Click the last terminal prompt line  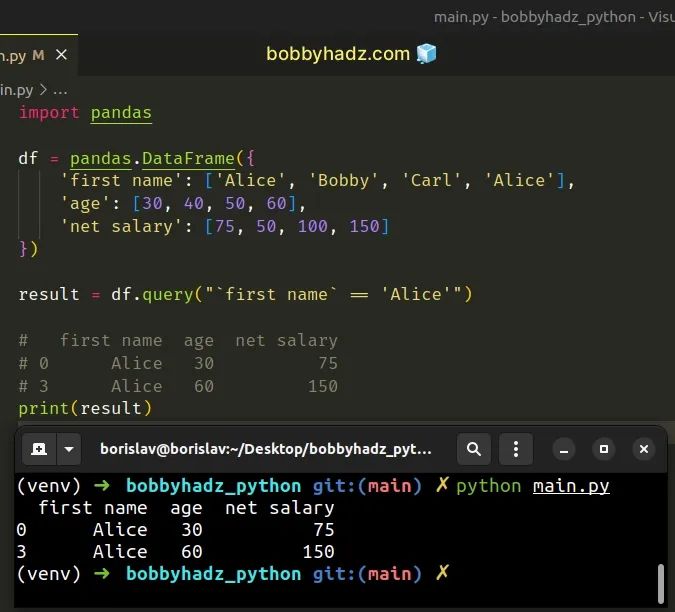(x=232, y=574)
